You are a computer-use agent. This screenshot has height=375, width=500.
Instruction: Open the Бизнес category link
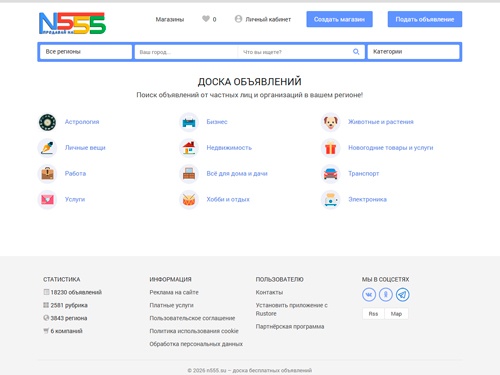pos(217,122)
